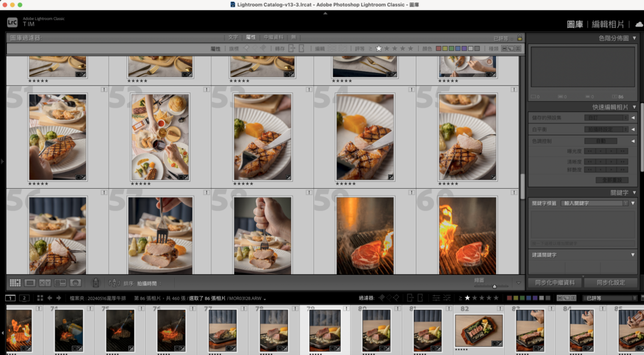This screenshot has height=355, width=644.
Task: Filter by red color label
Action: [440, 48]
